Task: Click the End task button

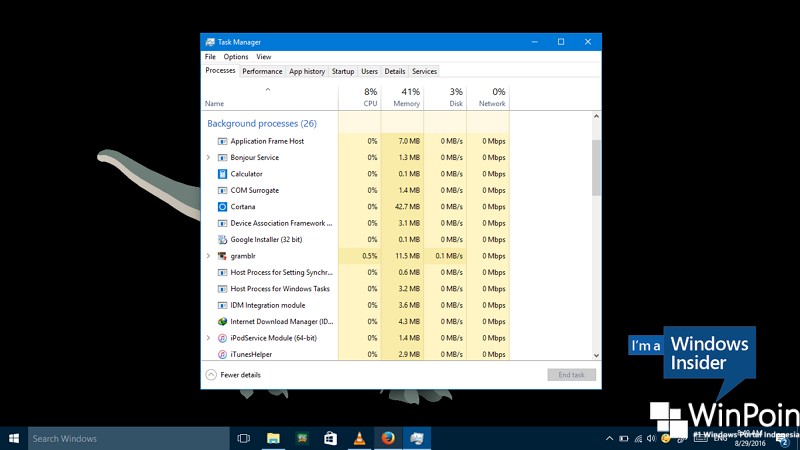Action: pyautogui.click(x=571, y=375)
